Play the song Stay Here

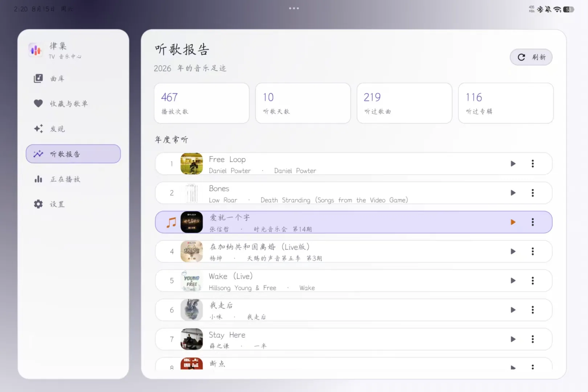pyautogui.click(x=513, y=339)
